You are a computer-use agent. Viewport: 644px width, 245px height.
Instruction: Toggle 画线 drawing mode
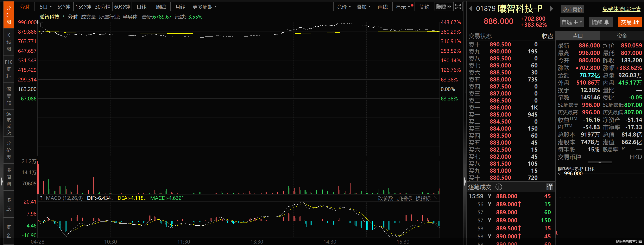(x=383, y=7)
